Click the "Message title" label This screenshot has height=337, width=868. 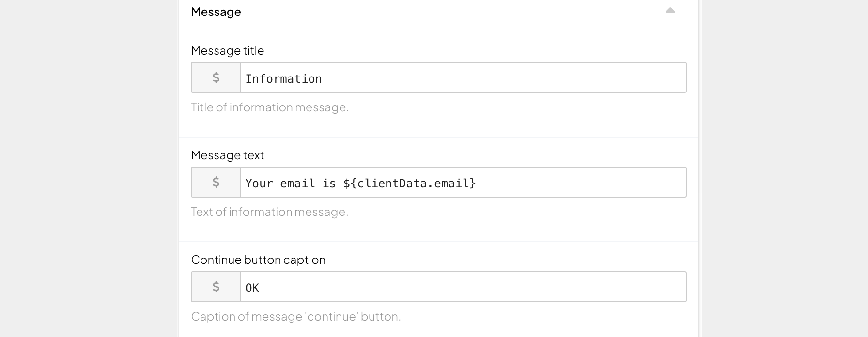tap(227, 50)
